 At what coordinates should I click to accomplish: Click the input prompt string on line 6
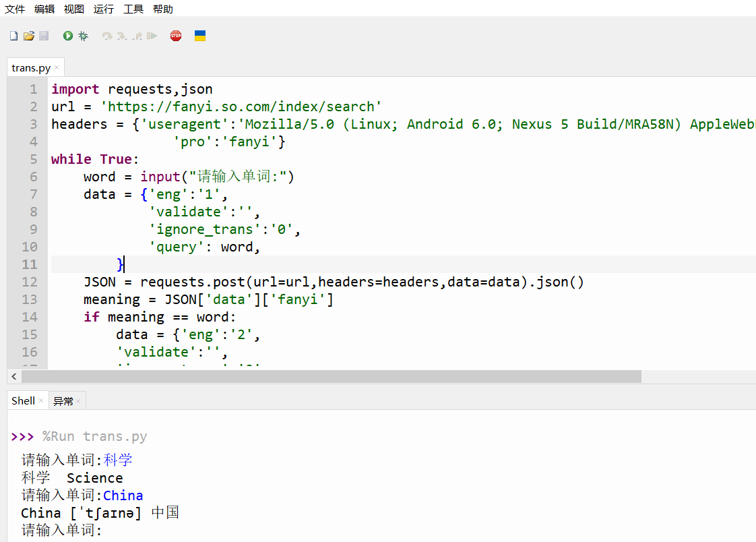pyautogui.click(x=237, y=177)
